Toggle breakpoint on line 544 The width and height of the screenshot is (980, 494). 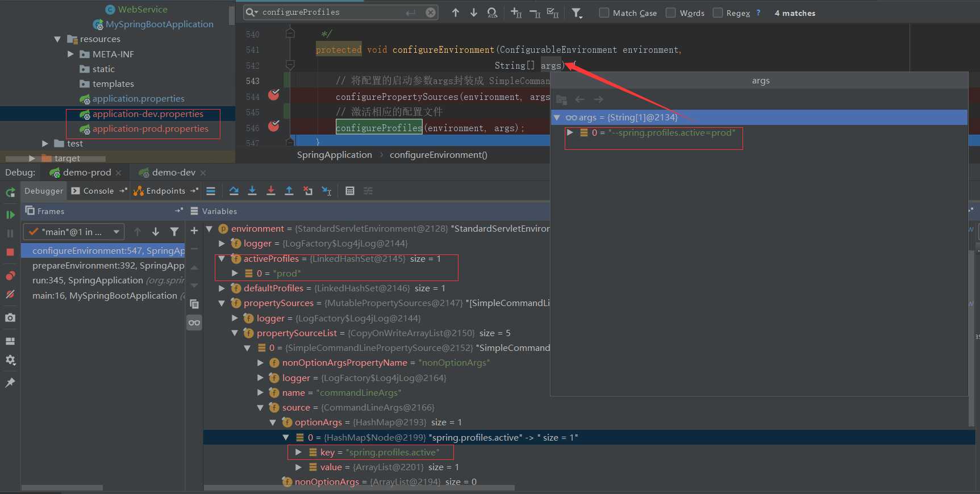(x=274, y=95)
